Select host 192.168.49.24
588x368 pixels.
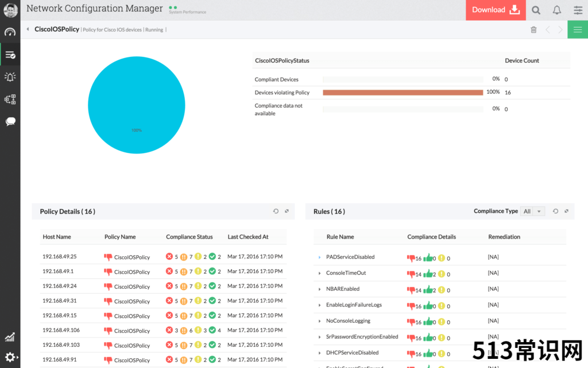click(x=60, y=286)
